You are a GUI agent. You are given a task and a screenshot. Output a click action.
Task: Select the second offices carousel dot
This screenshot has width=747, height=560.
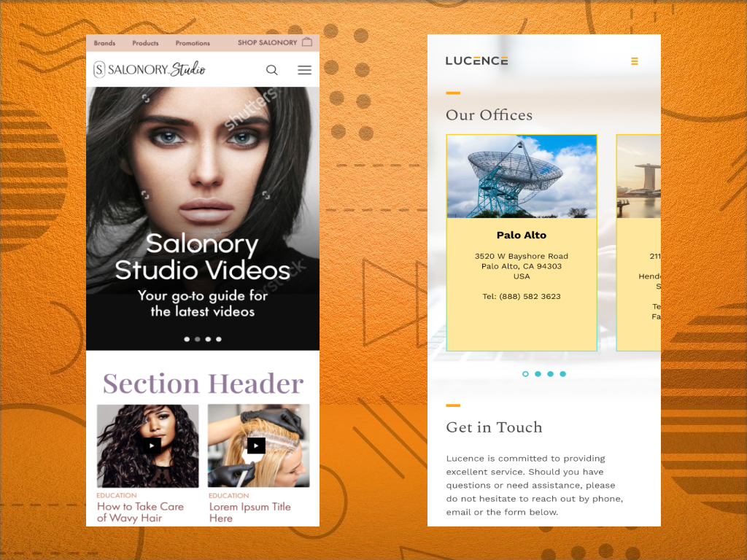(x=538, y=374)
